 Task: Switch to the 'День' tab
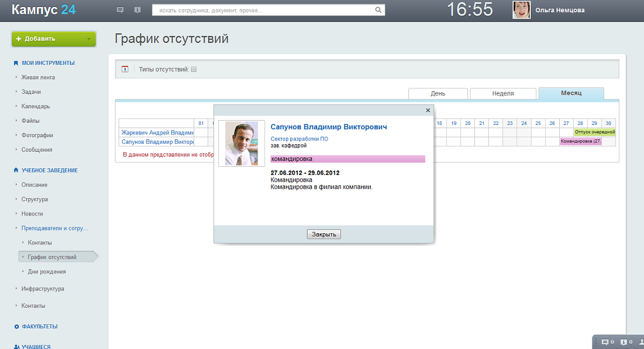438,93
